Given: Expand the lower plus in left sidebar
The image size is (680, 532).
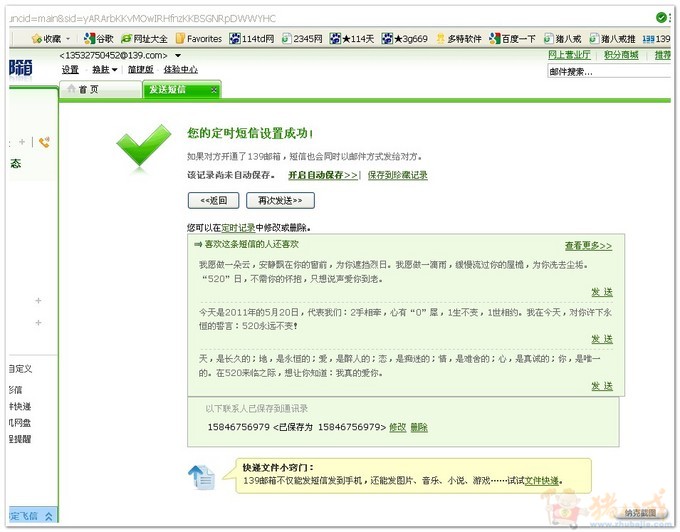Looking at the screenshot, I should 38,323.
